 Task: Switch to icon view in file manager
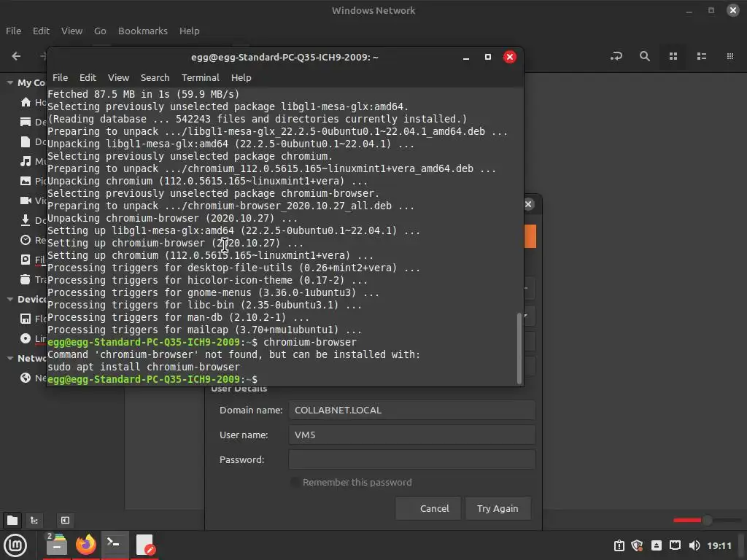[x=673, y=56]
